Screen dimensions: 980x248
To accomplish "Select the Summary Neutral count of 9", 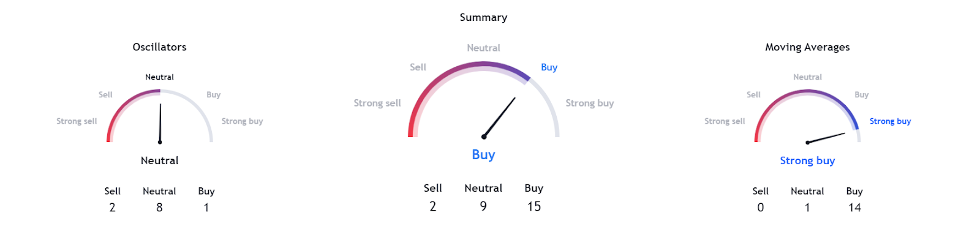I will (483, 206).
